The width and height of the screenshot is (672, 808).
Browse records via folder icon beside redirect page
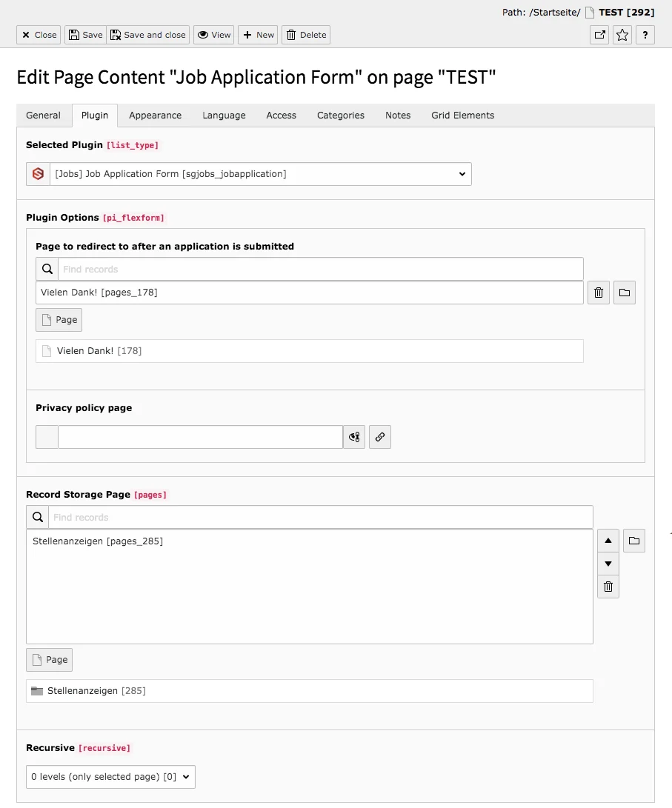pos(625,292)
